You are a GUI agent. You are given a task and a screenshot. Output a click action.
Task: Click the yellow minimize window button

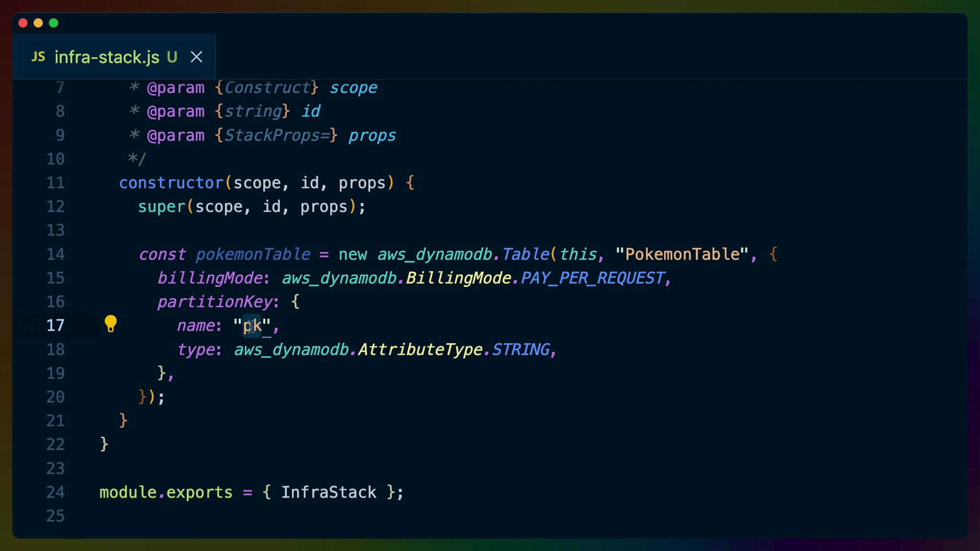(38, 23)
